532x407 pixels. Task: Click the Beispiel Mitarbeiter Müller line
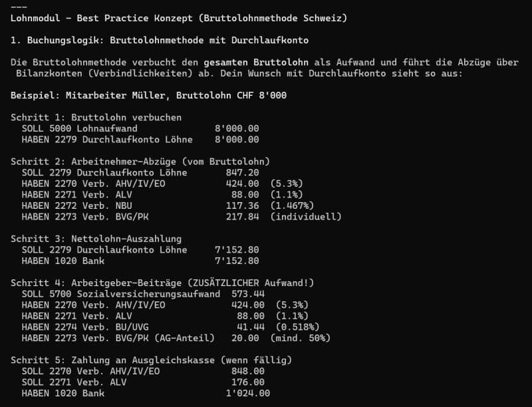pyautogui.click(x=148, y=95)
